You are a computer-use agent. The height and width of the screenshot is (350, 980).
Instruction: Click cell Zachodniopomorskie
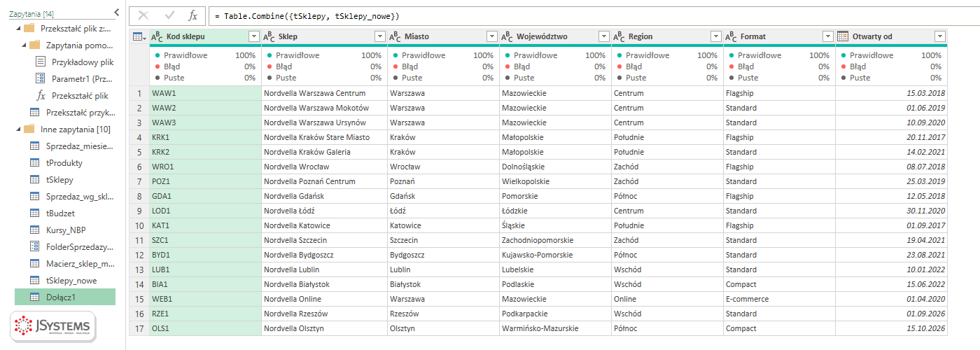click(555, 240)
